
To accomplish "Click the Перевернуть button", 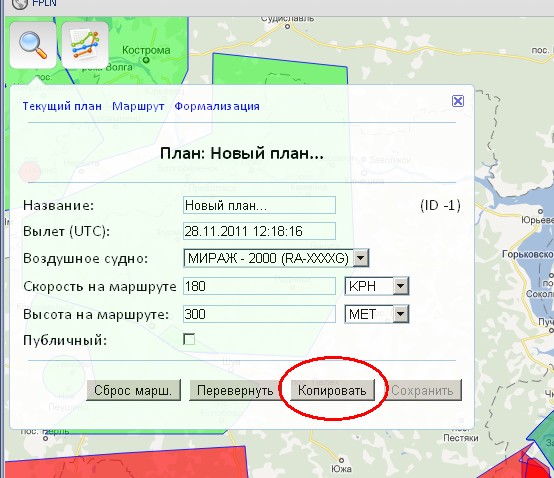I will (235, 390).
